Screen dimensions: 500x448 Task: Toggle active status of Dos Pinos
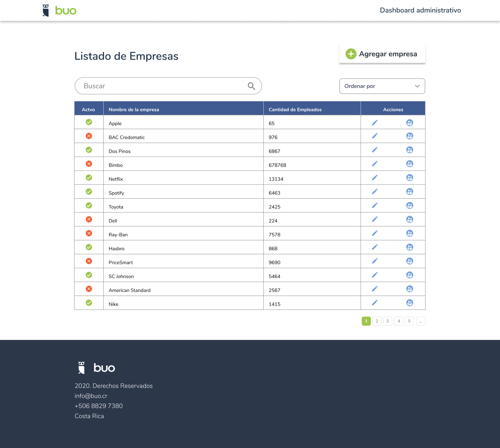tap(89, 150)
